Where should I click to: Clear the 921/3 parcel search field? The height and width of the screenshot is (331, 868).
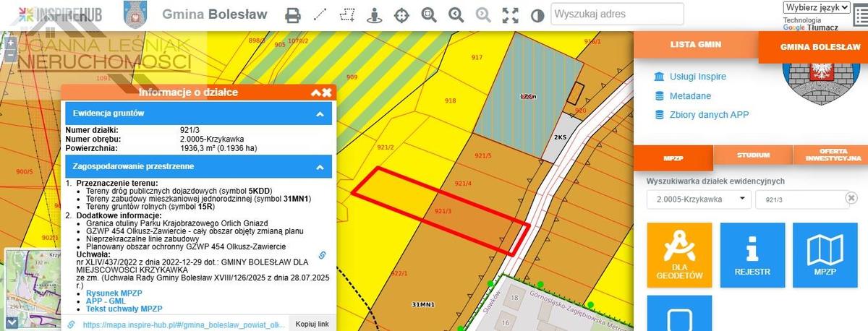[x=851, y=197]
